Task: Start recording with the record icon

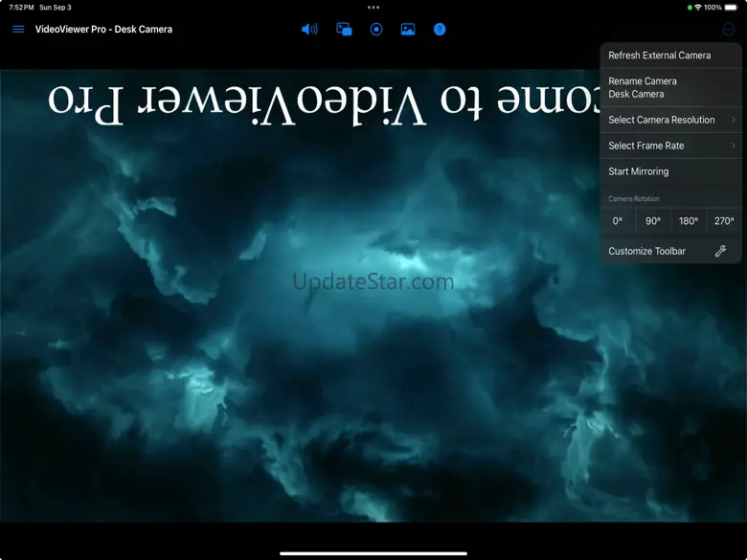Action: point(375,30)
